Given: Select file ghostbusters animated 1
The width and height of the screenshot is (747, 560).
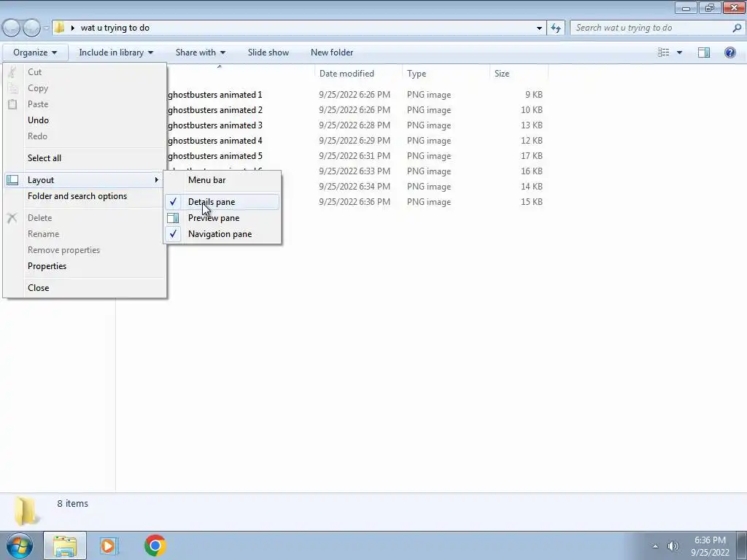Looking at the screenshot, I should 215,95.
